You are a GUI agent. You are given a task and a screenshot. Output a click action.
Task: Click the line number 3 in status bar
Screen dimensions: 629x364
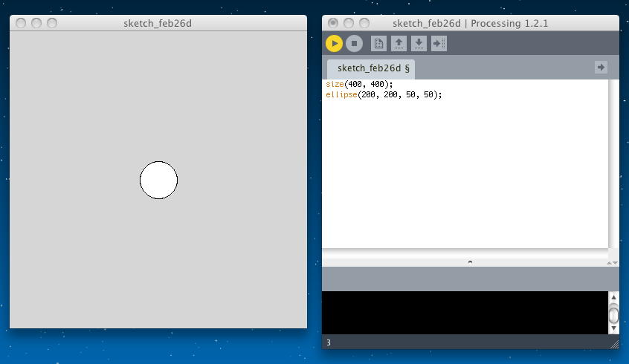(329, 342)
